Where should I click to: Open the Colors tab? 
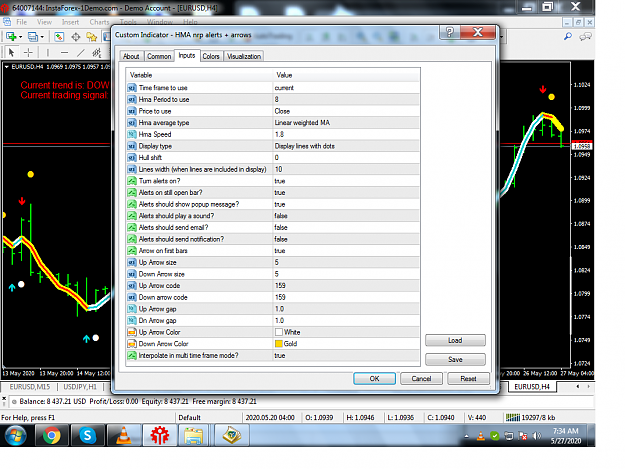(x=211, y=56)
